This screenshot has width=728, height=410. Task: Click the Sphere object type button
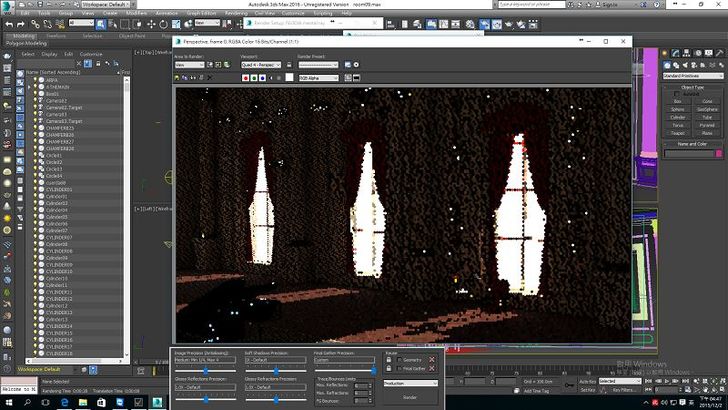(677, 108)
